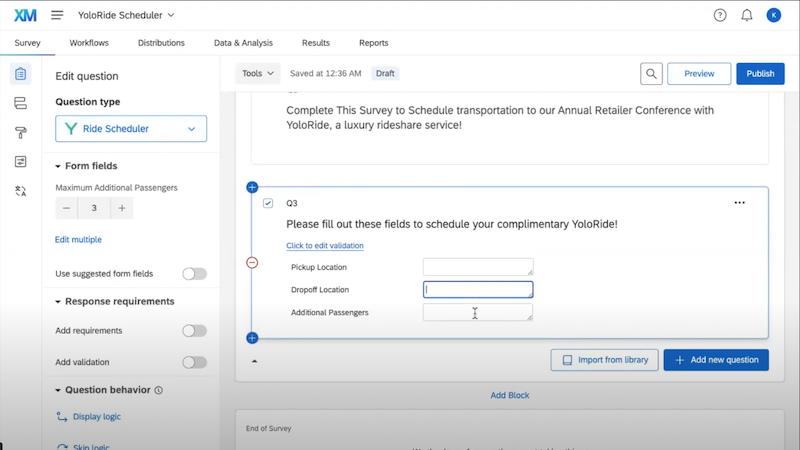Open the Ride Scheduler question type dropdown
This screenshot has width=800, height=450.
(131, 129)
